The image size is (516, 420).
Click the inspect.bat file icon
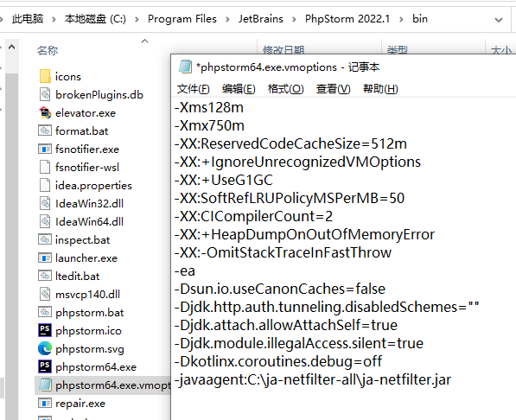pyautogui.click(x=45, y=239)
